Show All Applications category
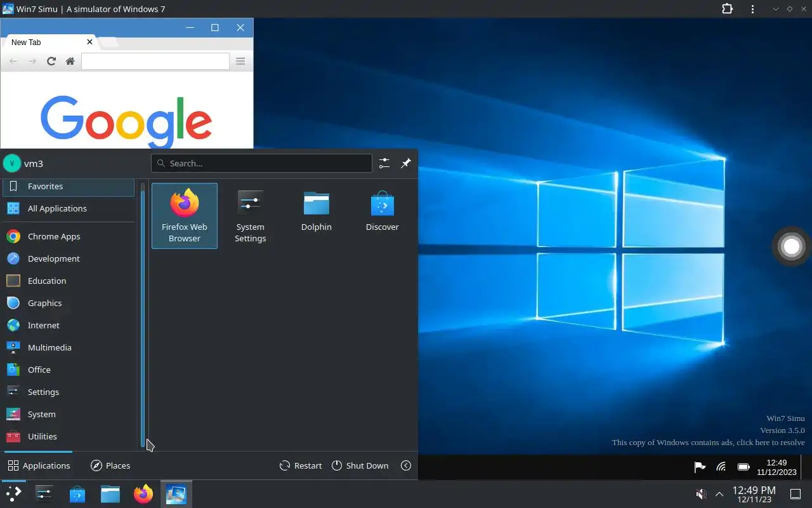Screen dimensions: 812x508 click(69, 208)
